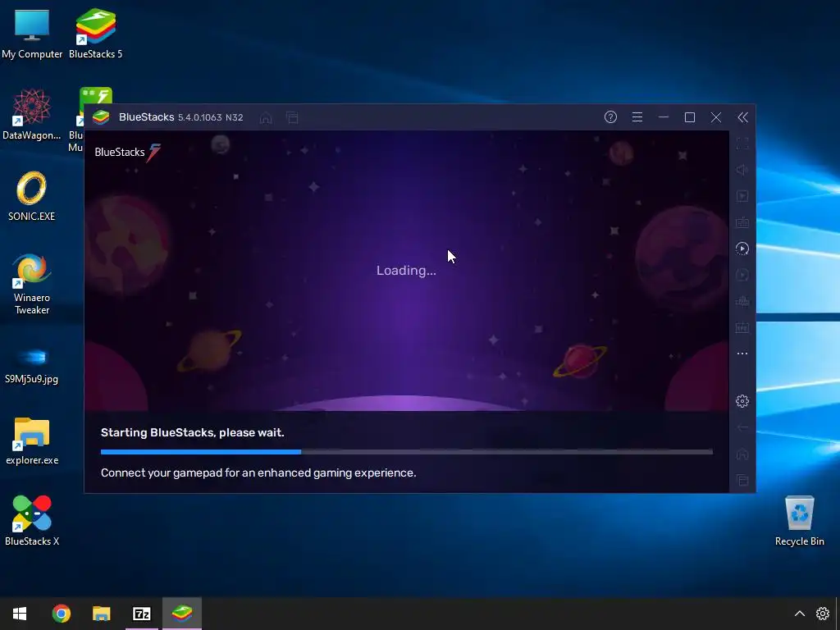The image size is (840, 630).
Task: Select Recycle Bin on desktop
Action: pos(799,521)
